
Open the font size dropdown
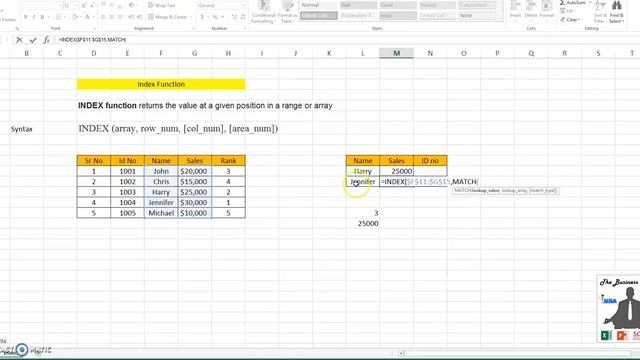click(x=77, y=5)
